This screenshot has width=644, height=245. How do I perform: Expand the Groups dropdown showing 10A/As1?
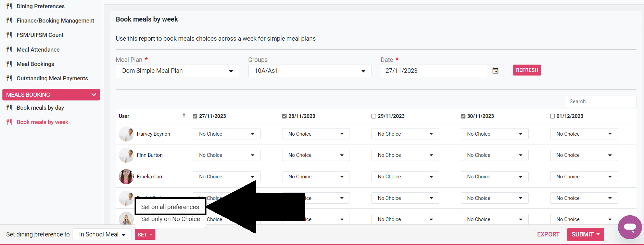(310, 71)
